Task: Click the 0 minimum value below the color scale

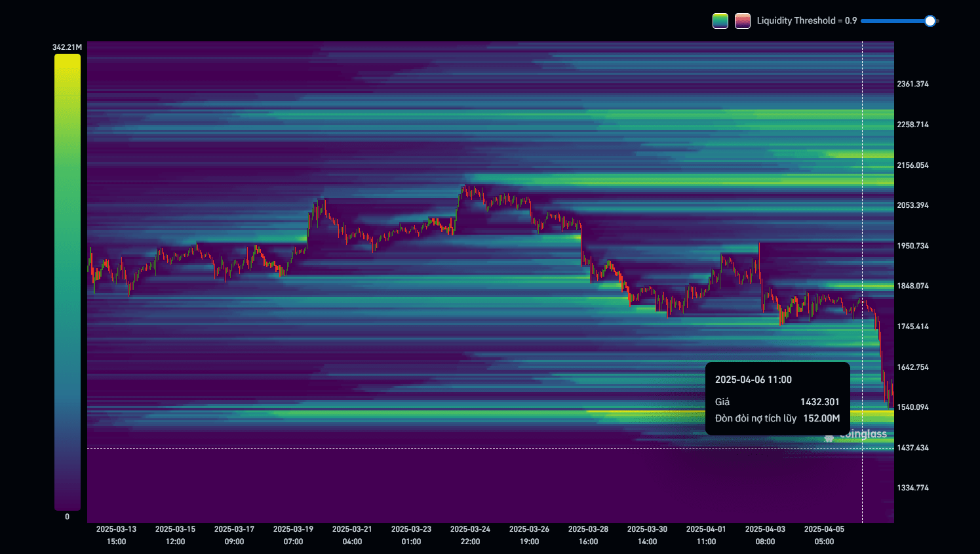Action: (67, 517)
